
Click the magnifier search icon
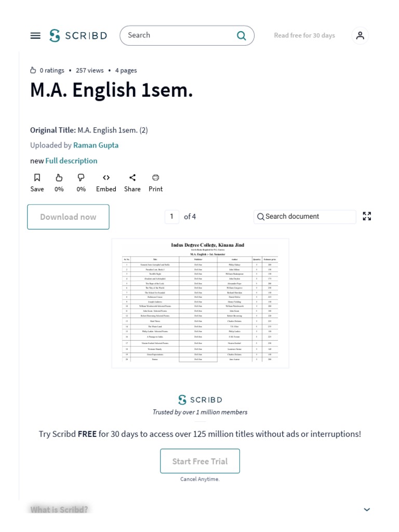pyautogui.click(x=242, y=35)
